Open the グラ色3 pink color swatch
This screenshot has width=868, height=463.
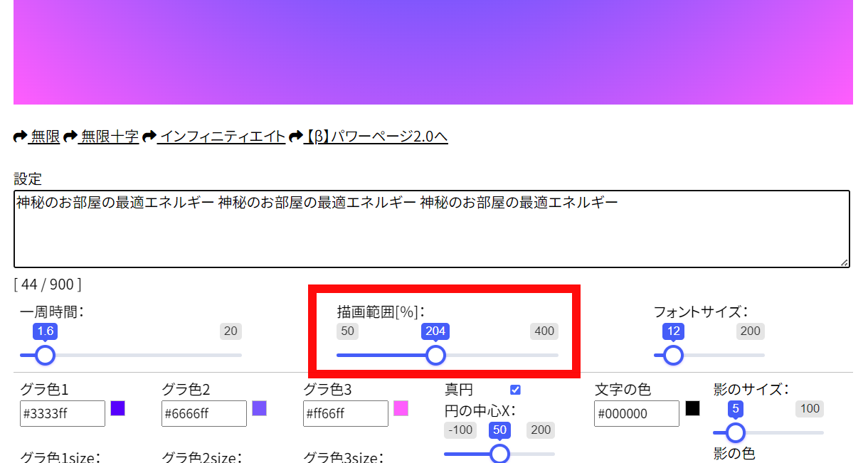[x=401, y=408]
